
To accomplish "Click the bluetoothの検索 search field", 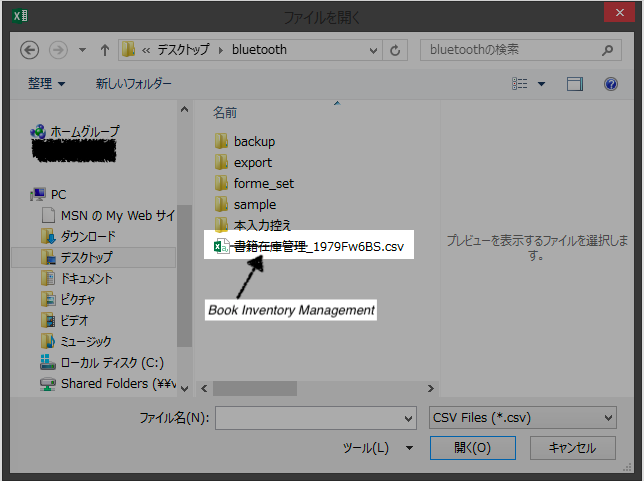I will point(510,50).
